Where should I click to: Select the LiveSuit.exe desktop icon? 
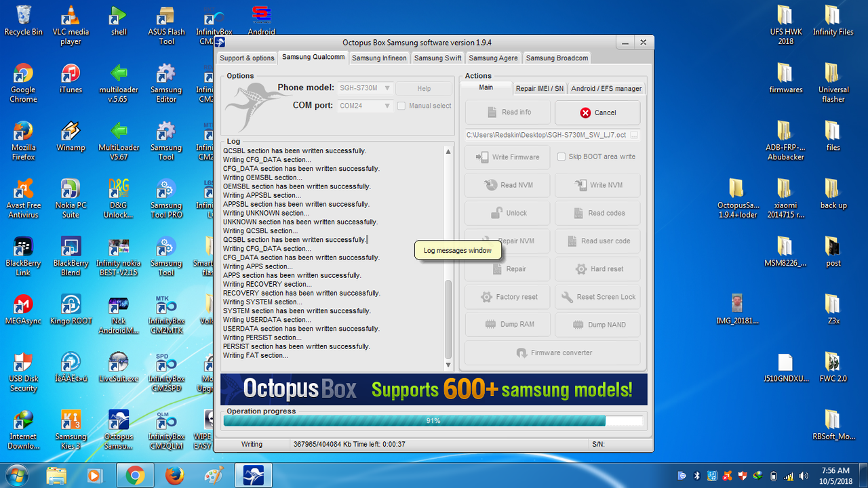(119, 367)
